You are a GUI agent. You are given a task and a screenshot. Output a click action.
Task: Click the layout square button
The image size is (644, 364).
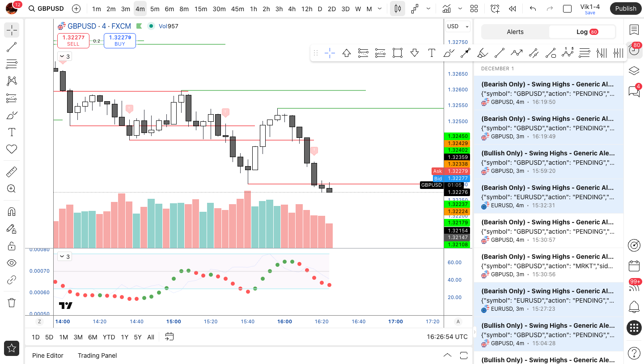click(567, 9)
